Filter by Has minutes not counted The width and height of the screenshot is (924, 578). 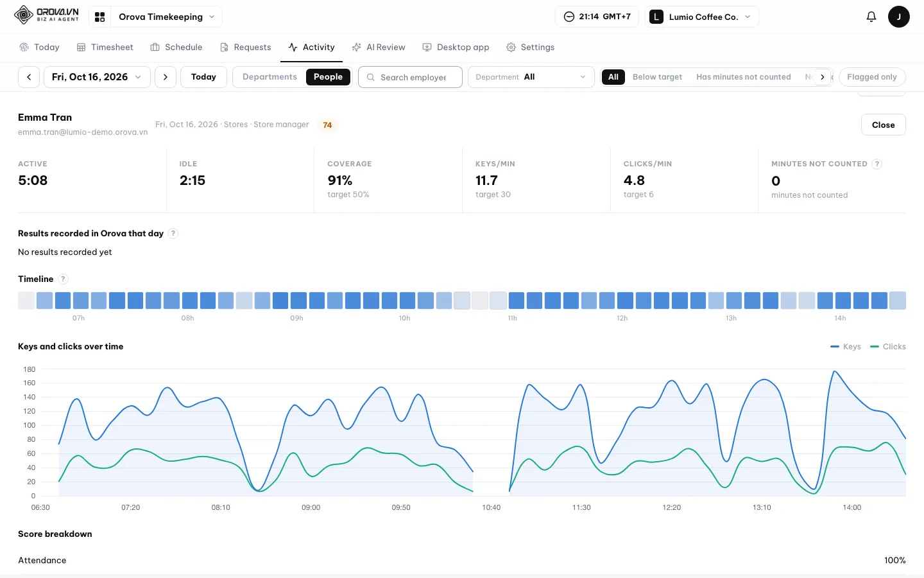pyautogui.click(x=744, y=77)
